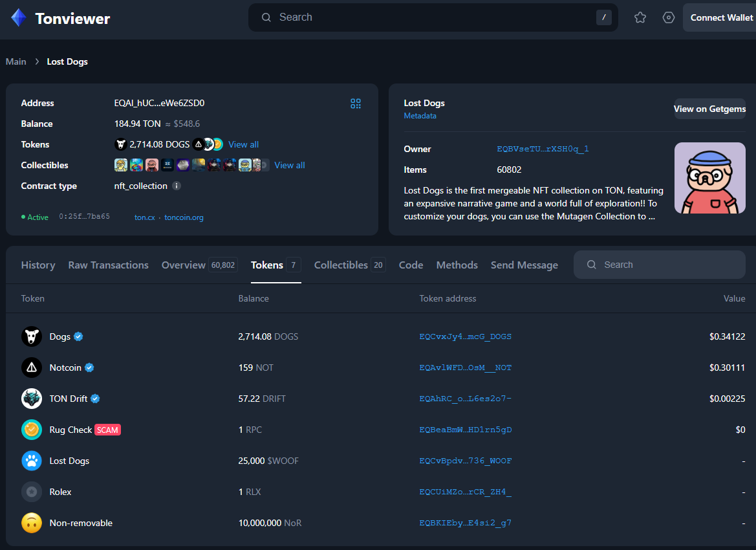
Task: Click the address text EQAI_hUC...eWe6ZSD0
Action: [x=159, y=104]
